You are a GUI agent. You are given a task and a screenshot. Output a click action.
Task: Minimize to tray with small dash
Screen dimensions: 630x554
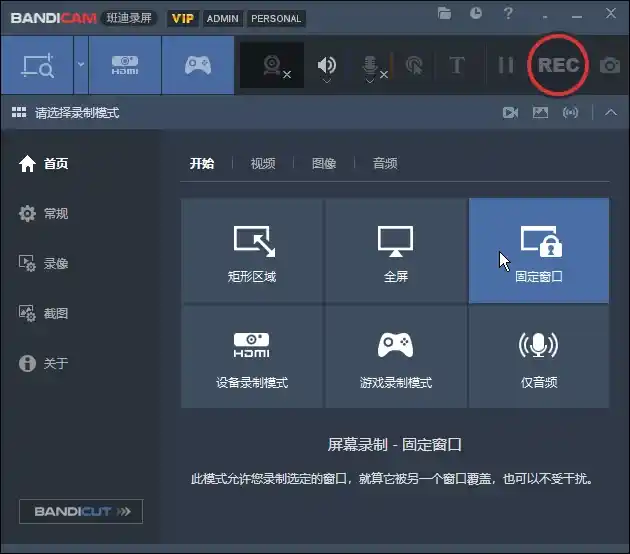tap(545, 18)
